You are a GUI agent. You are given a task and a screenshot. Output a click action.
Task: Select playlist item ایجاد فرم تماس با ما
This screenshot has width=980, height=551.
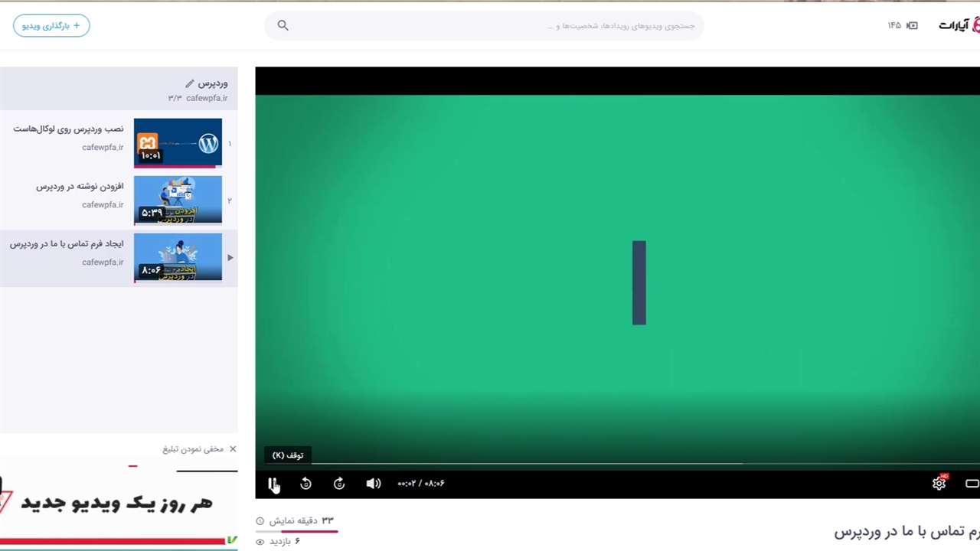[x=67, y=244]
